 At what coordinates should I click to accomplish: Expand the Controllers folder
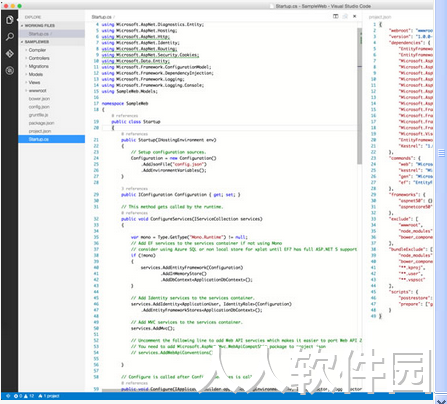(51, 58)
